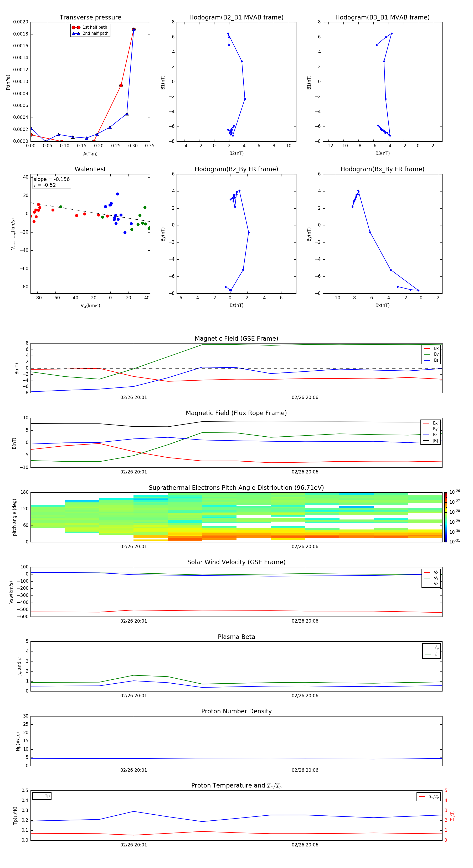Click the 'Vx' legend entry in velocity panel

click(x=431, y=572)
